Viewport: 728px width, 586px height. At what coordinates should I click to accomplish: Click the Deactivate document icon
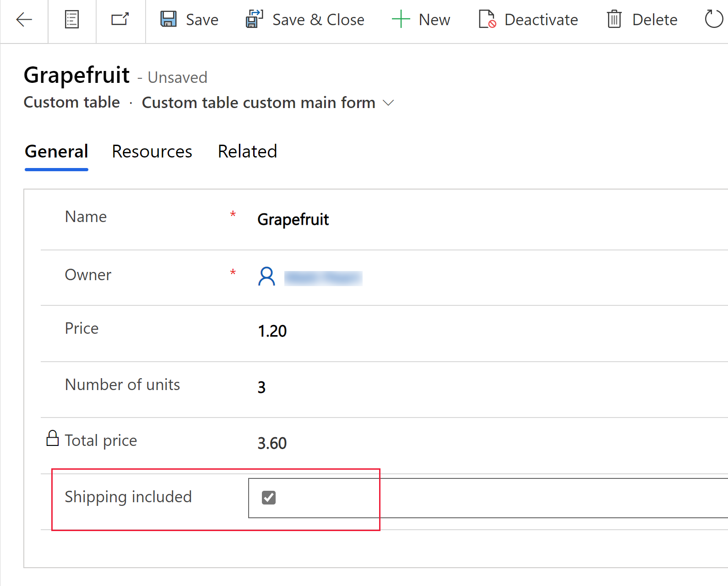487,19
